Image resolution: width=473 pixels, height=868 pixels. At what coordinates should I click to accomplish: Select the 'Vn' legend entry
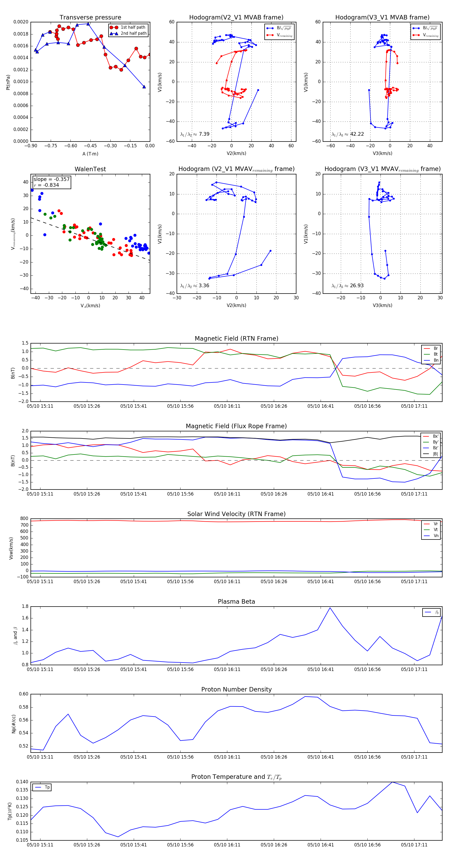point(431,536)
